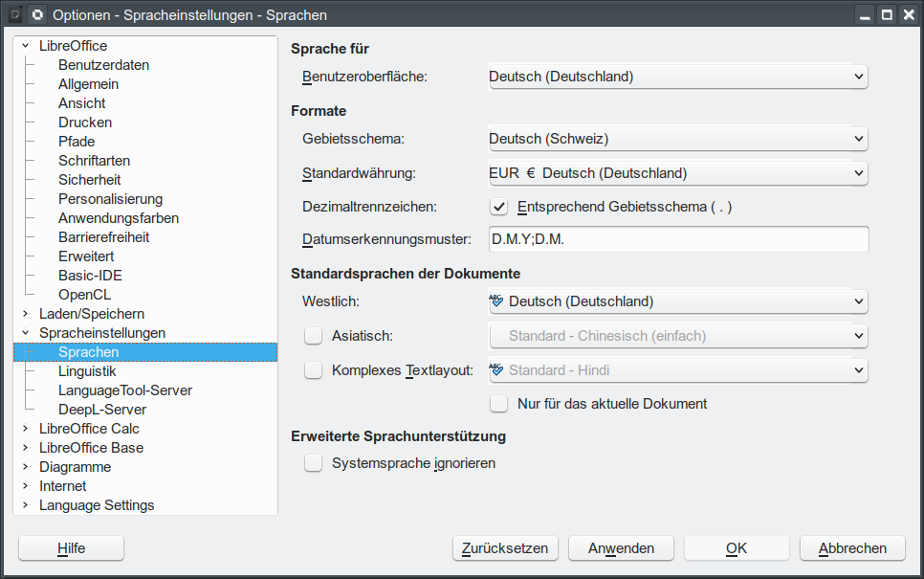
Task: Click the Datumserkennungsmuster input field
Action: (x=678, y=239)
